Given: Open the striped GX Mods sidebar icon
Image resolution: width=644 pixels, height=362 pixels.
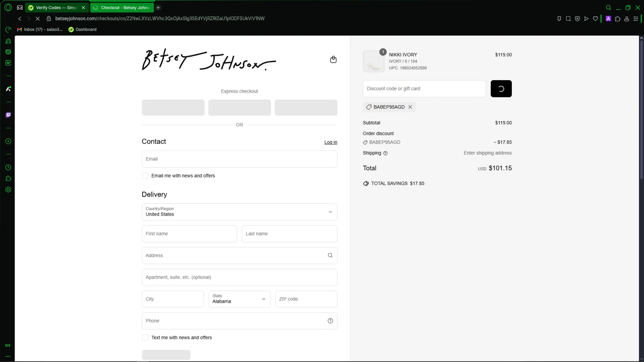Looking at the screenshot, I should click(x=8, y=52).
